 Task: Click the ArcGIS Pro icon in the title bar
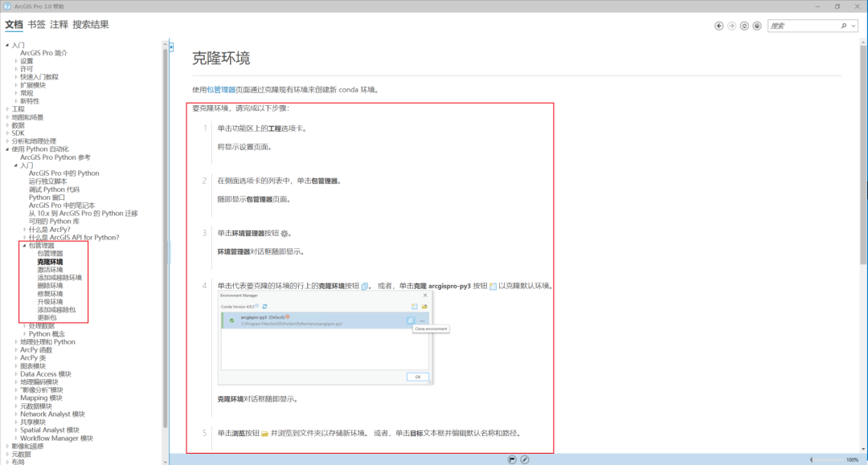click(x=6, y=6)
